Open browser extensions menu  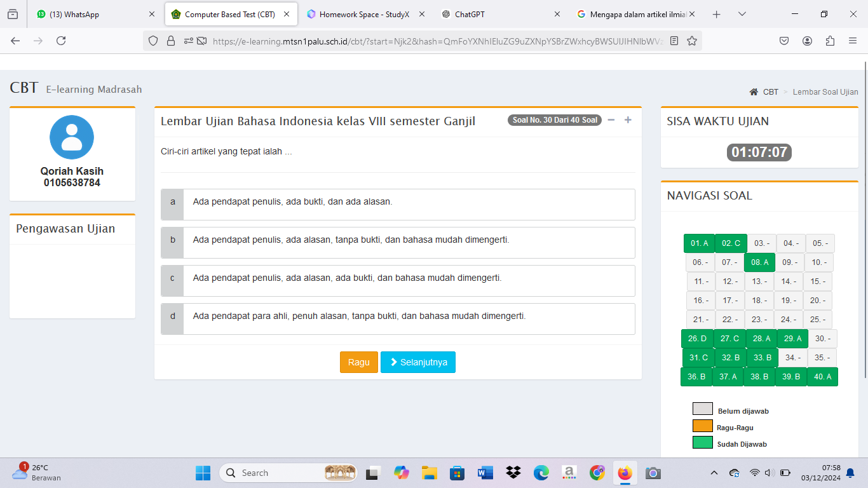(830, 41)
